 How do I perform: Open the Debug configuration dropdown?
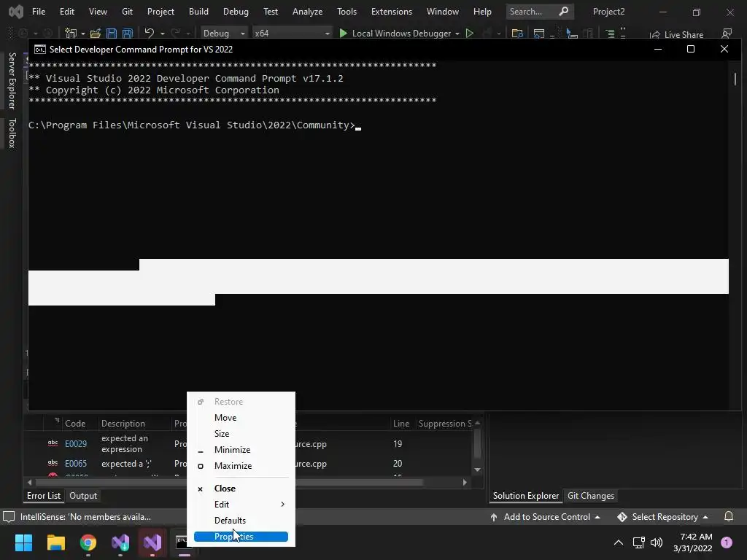(223, 34)
